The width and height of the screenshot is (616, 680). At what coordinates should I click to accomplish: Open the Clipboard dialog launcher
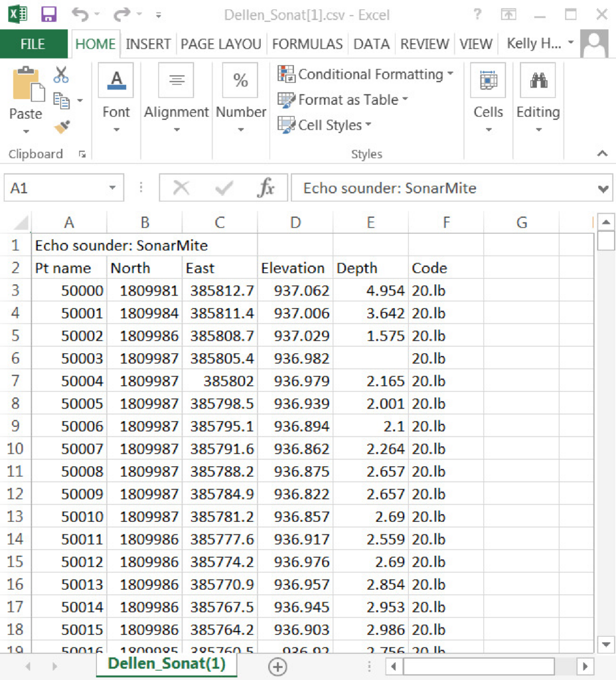click(82, 154)
